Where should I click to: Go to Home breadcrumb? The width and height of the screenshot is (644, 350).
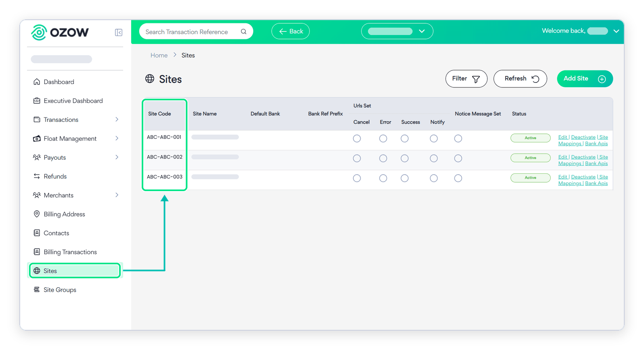[159, 55]
